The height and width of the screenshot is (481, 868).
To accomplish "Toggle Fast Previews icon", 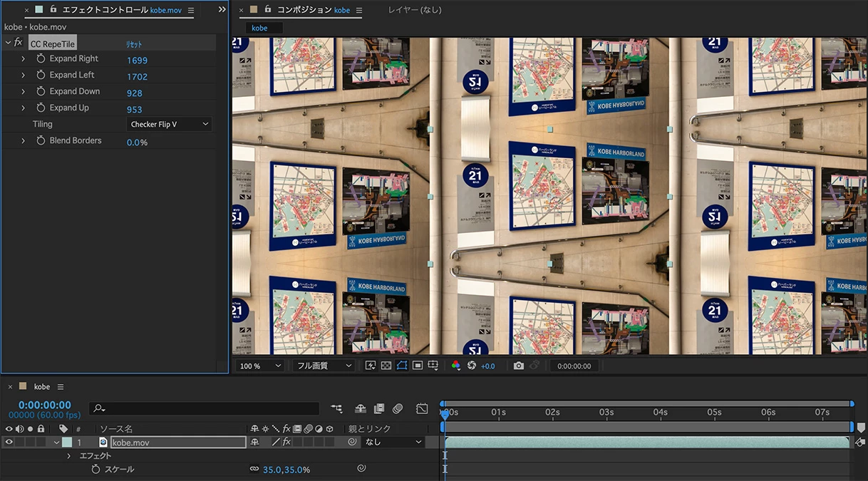I will (371, 366).
